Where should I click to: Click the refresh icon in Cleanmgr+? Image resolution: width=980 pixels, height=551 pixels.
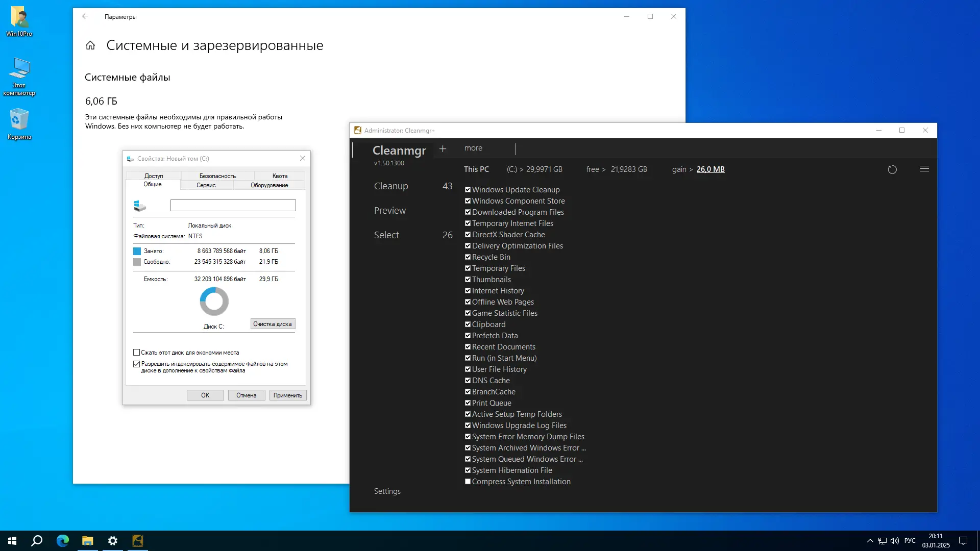pyautogui.click(x=892, y=170)
